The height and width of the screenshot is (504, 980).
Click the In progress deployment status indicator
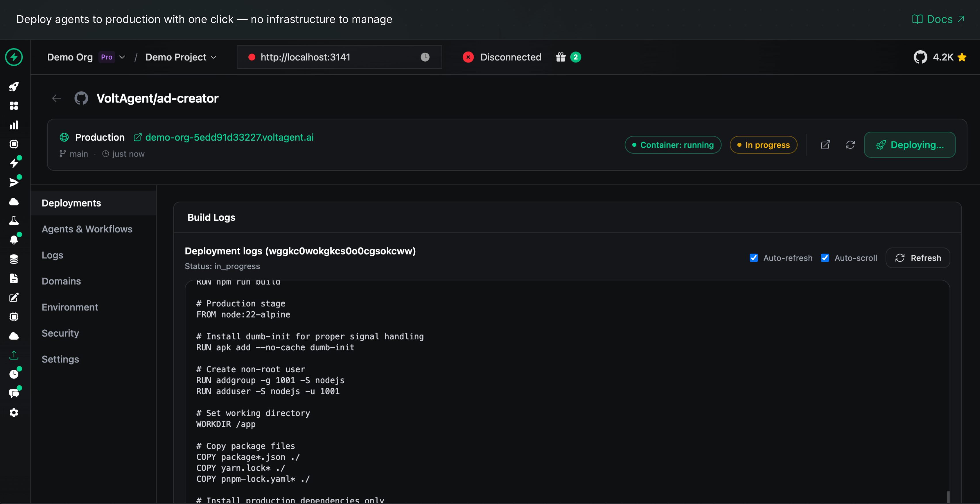point(763,145)
